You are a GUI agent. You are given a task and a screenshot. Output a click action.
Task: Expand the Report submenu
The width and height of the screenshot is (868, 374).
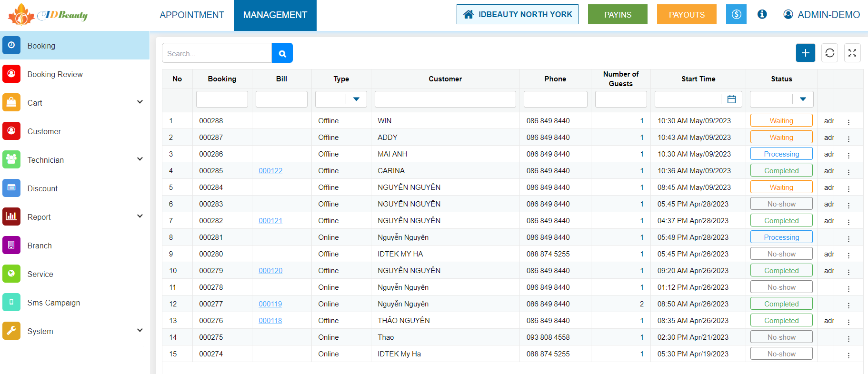pos(140,216)
